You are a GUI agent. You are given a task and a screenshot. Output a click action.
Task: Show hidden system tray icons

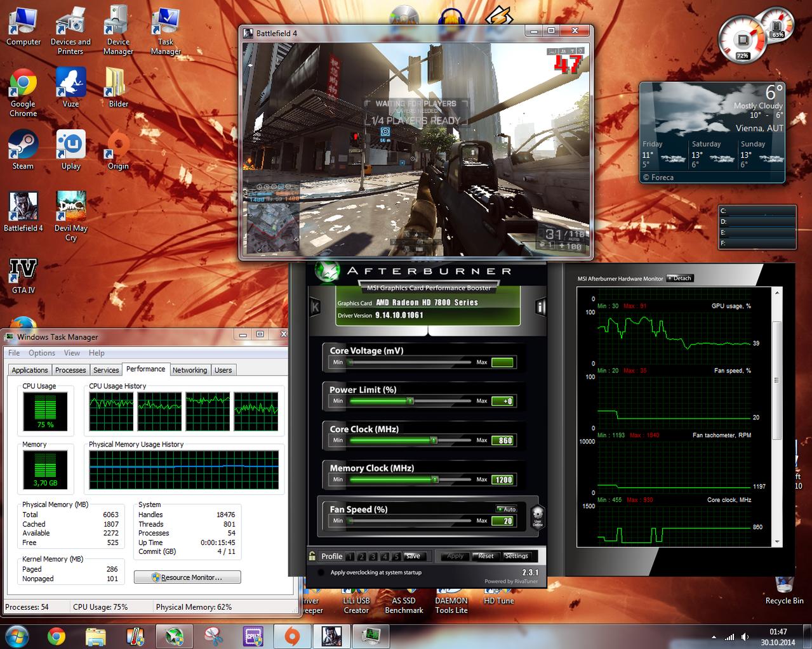[714, 637]
